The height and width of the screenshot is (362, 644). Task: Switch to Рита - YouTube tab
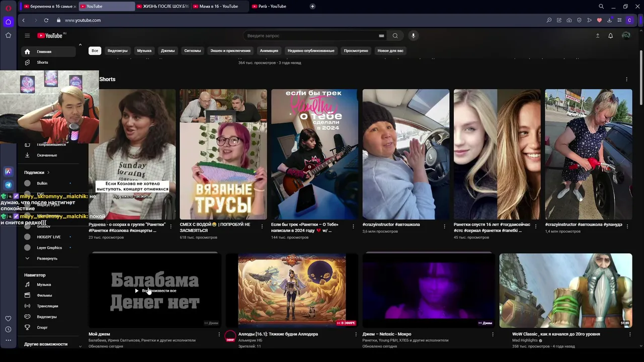pos(276,7)
